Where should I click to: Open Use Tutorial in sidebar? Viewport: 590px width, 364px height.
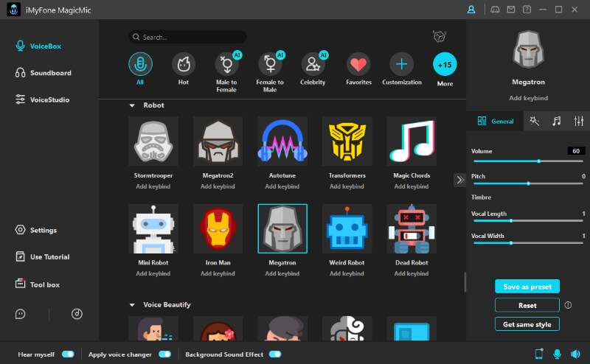pos(43,257)
